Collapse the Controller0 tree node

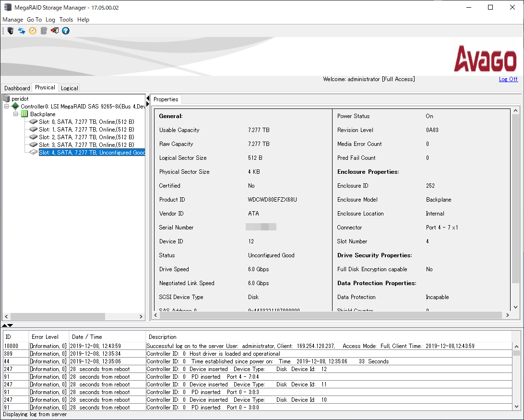coord(6,107)
